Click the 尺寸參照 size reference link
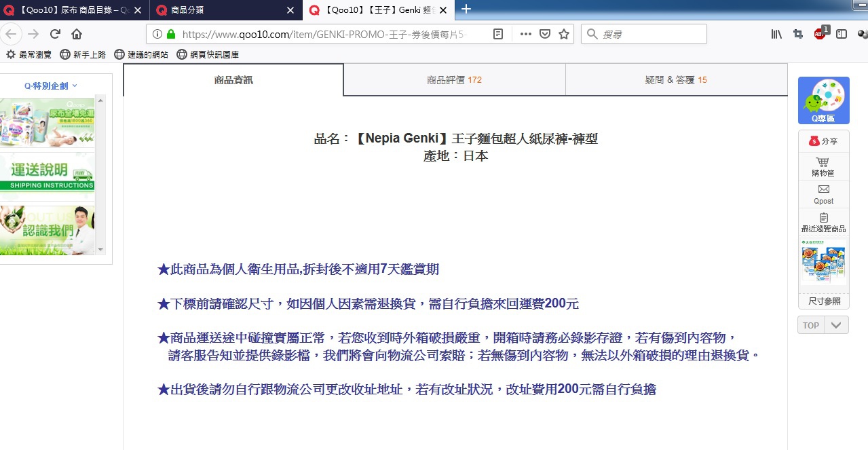This screenshot has width=868, height=450. click(824, 301)
